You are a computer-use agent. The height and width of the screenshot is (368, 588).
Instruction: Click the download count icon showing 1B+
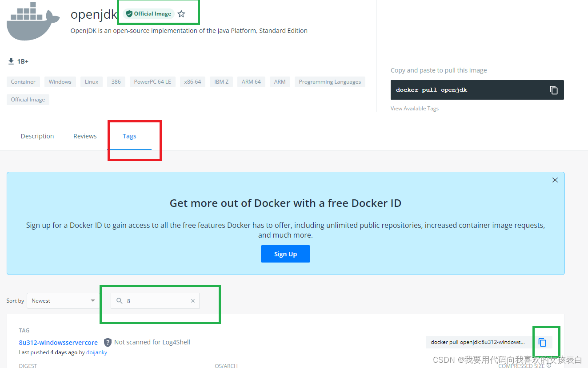tap(11, 61)
